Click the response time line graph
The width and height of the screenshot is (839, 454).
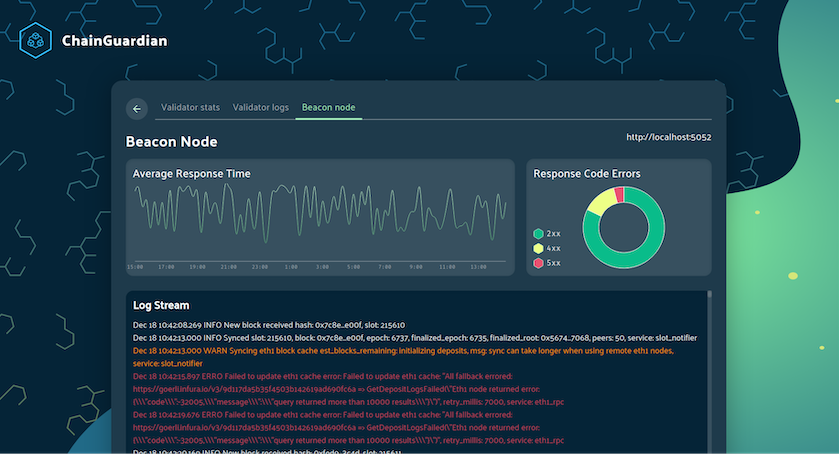[320, 213]
